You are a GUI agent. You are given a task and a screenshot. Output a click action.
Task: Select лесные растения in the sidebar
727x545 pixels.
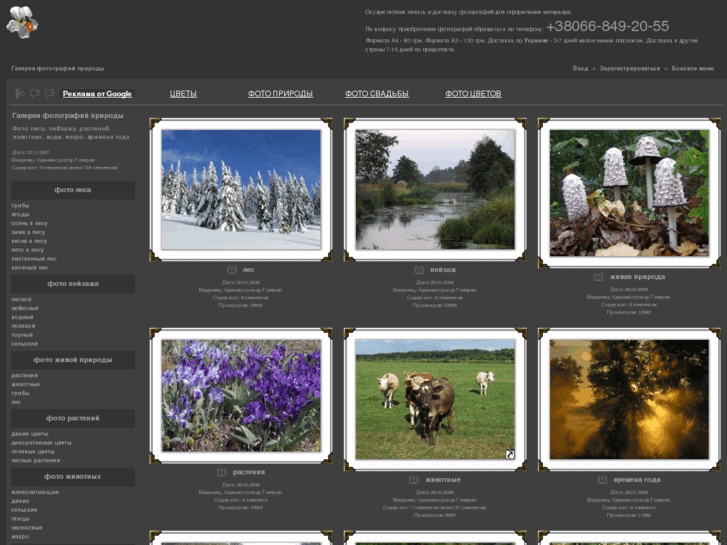[x=36, y=461]
